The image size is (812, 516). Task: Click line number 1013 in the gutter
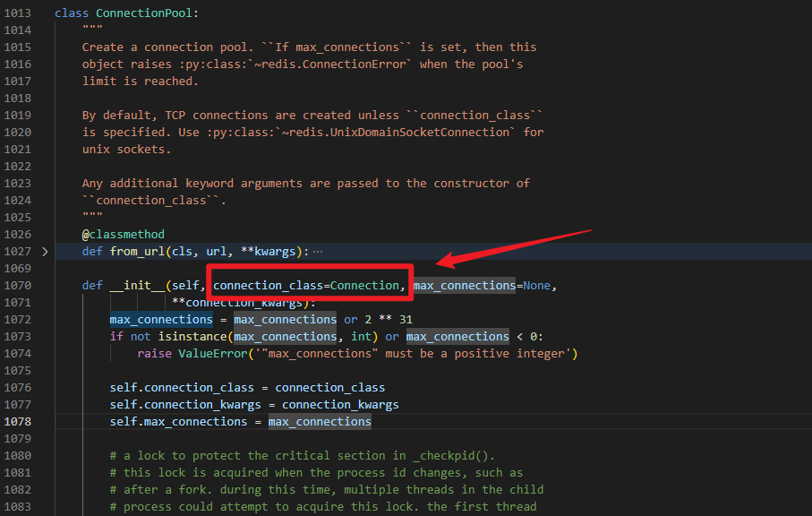coord(17,13)
